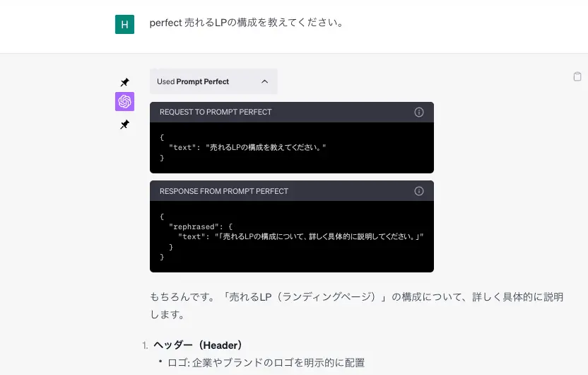Click the "text" key in request JSON
Screen dimensions: 588x375
click(x=182, y=147)
